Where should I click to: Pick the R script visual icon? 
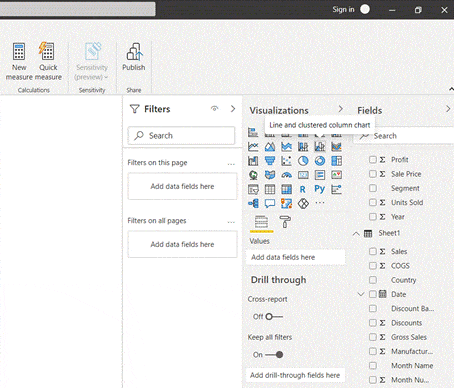(303, 189)
